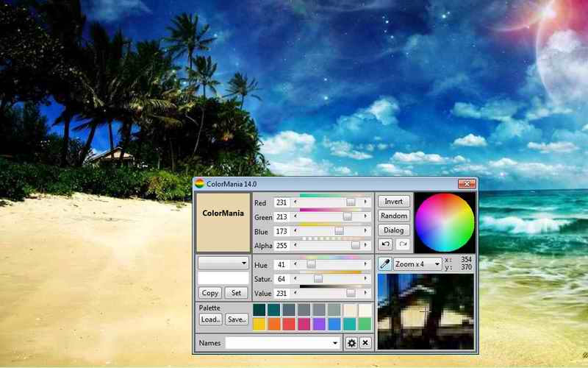Image resolution: width=588 pixels, height=368 pixels.
Task: Click the Blue slider thumb
Action: [x=339, y=231]
